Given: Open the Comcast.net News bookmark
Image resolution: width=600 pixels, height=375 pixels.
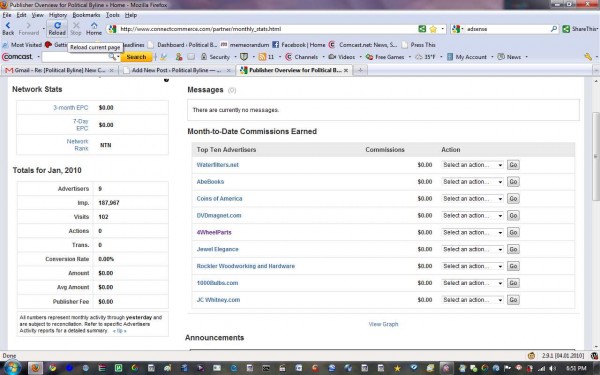Looking at the screenshot, I should tap(363, 45).
